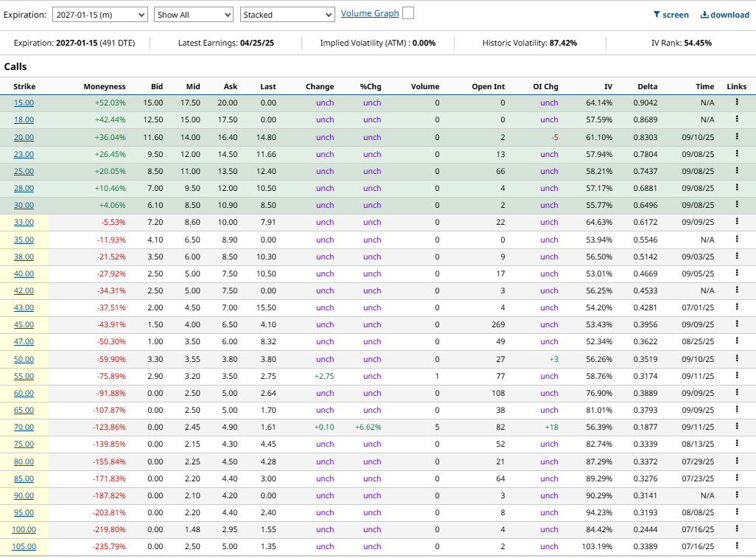Open links menu for 25.00 strike row
The image size is (756, 558).
pos(737,170)
